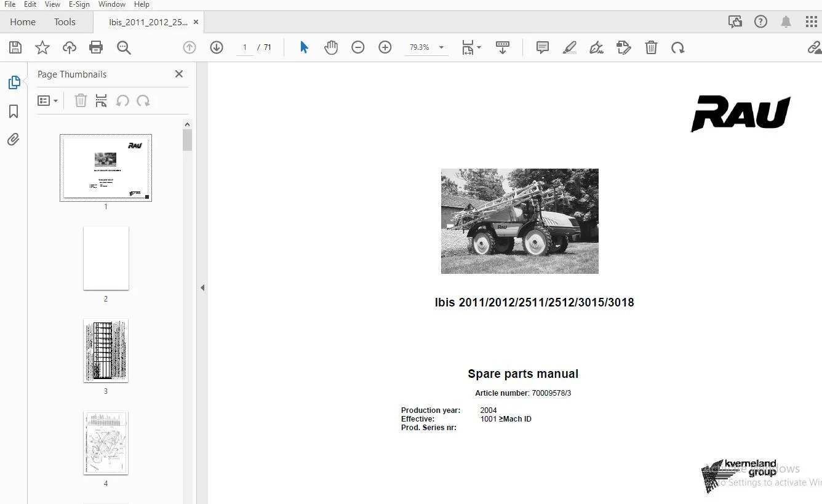822x504 pixels.
Task: Open the share link icon in the toolbar
Action: click(x=815, y=47)
